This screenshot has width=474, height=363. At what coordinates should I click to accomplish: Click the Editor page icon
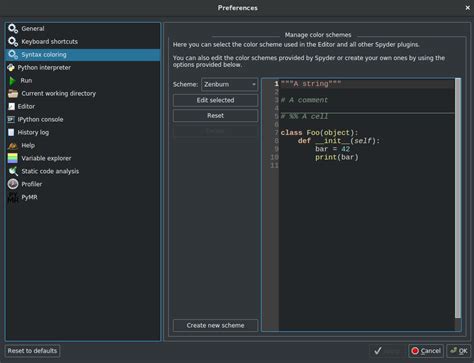coord(11,107)
